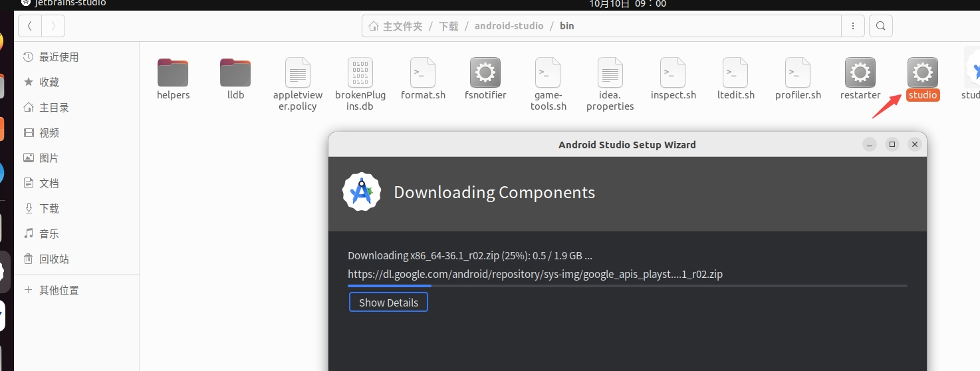Click the Android Studio logo icon
This screenshot has width=980, height=371.
tap(362, 192)
